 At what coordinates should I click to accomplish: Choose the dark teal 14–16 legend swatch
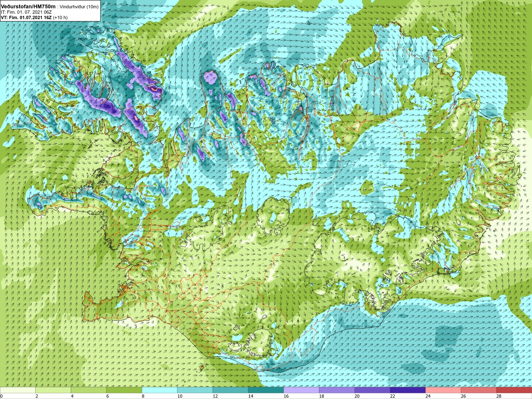266,390
